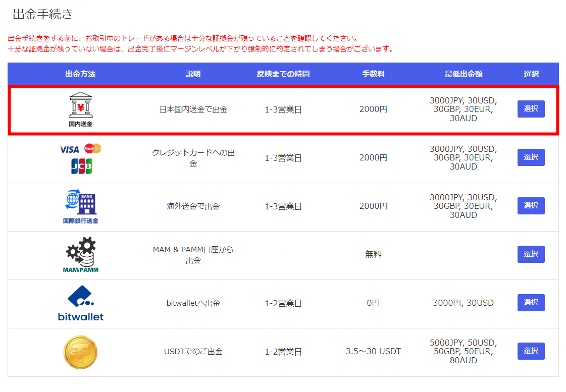Click the bitwallet logo icon
This screenshot has height=392, width=566.
80,303
